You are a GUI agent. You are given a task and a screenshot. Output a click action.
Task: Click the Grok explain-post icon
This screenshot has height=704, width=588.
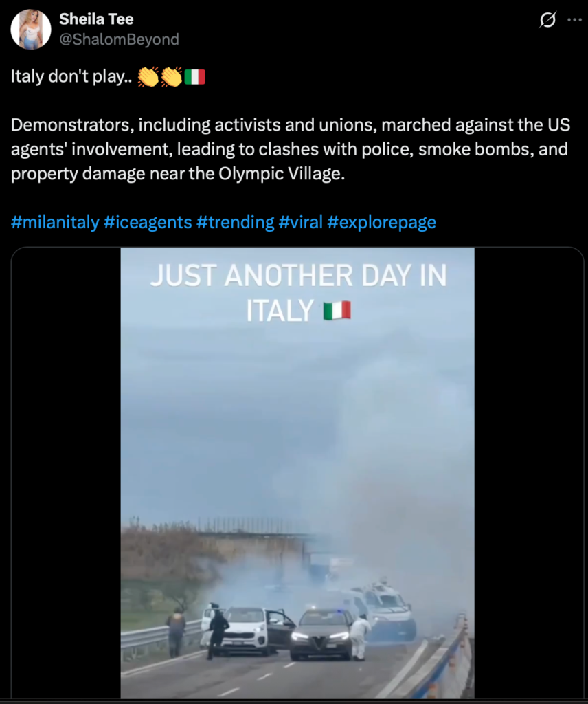click(547, 20)
